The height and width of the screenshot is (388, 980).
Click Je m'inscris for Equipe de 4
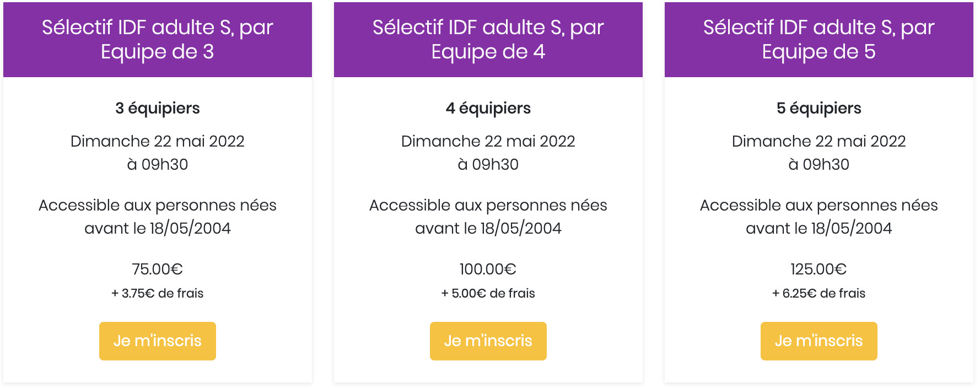pyautogui.click(x=488, y=341)
